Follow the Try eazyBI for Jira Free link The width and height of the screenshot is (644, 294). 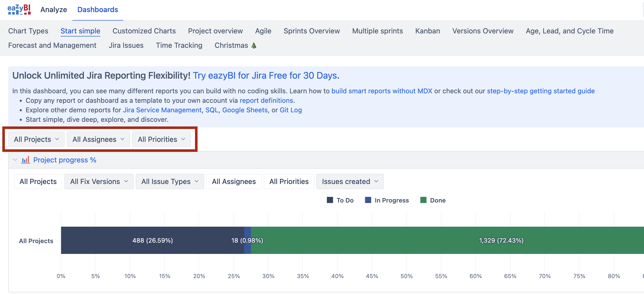point(265,76)
